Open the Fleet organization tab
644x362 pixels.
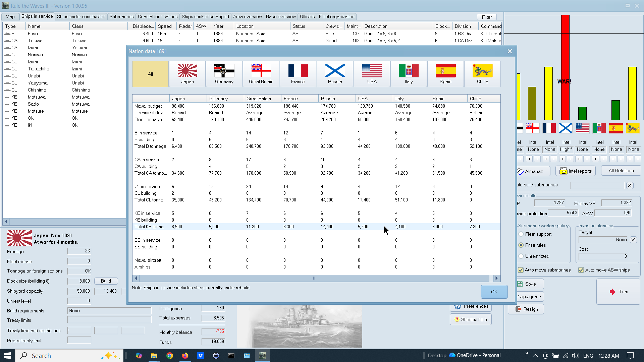coord(336,16)
